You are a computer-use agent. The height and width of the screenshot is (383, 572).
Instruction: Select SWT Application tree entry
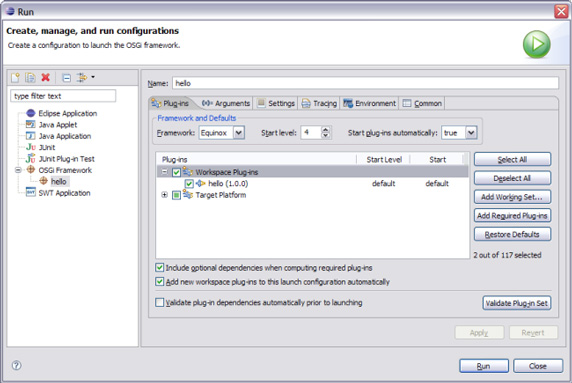click(65, 193)
